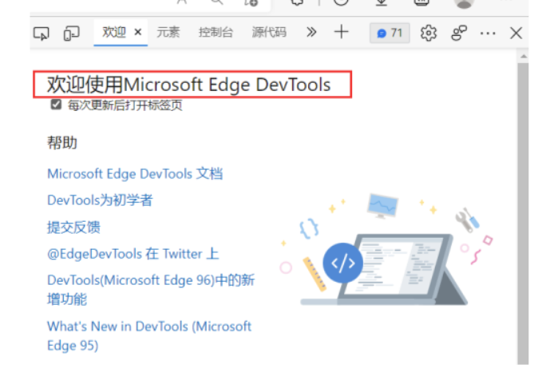Open DevTools settings gear

[x=429, y=34]
